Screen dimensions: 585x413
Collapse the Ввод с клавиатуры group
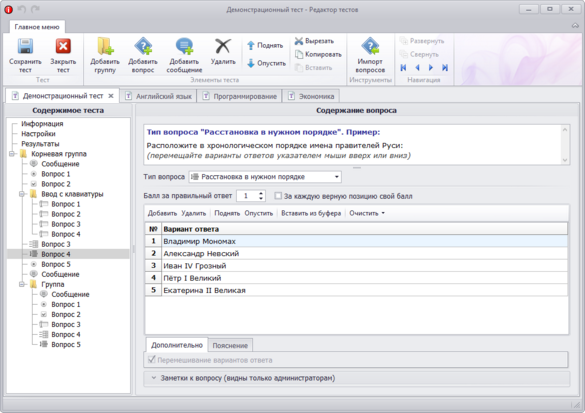coord(22,194)
